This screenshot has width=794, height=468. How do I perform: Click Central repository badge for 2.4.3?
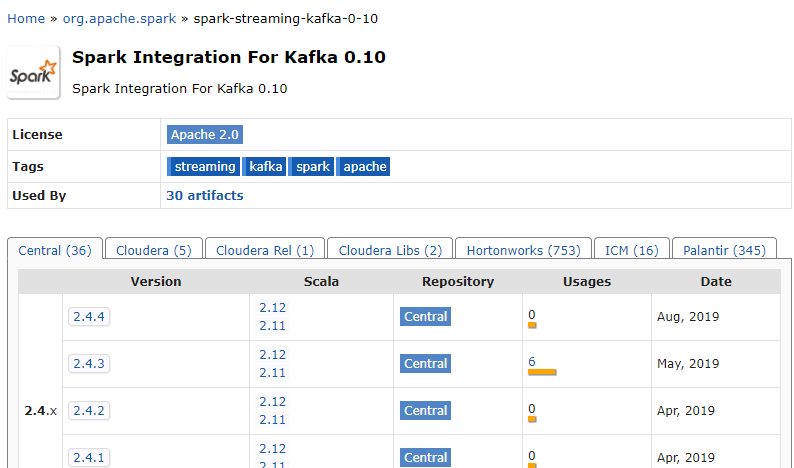click(x=425, y=364)
